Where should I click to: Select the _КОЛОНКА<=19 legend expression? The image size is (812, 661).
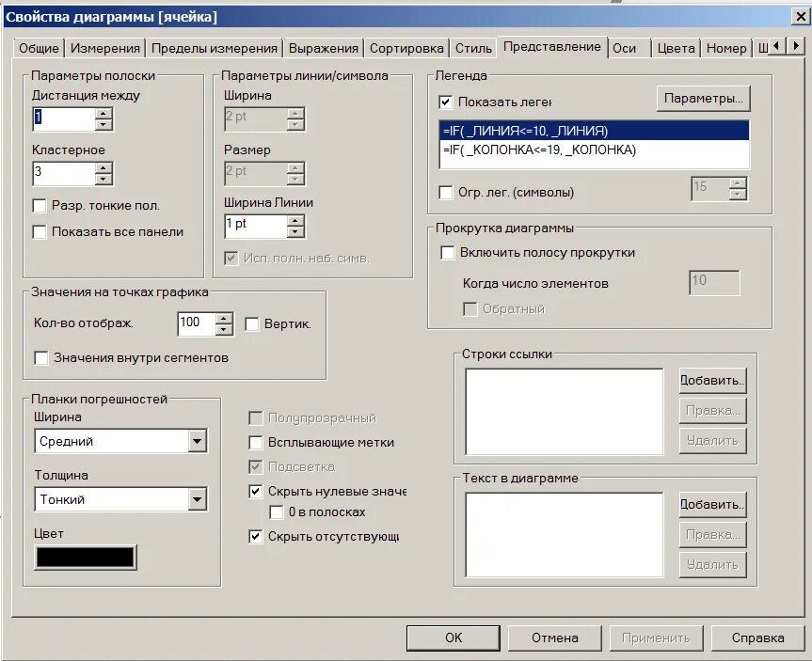594,150
